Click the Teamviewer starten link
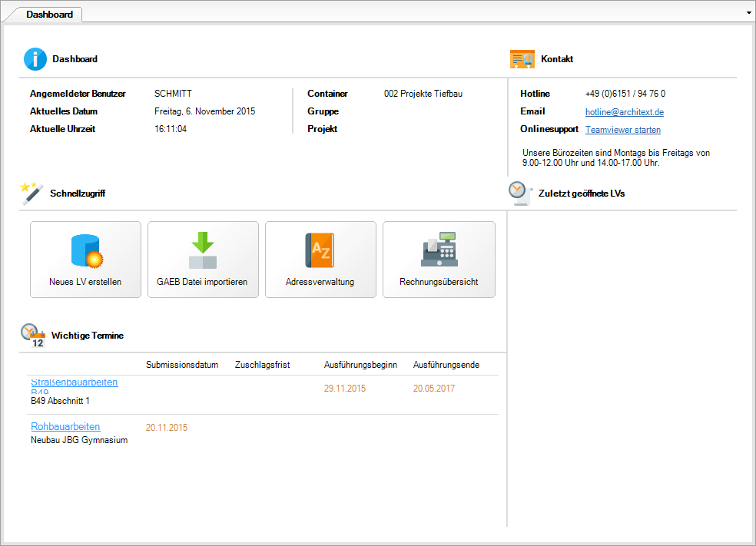Screen dimensions: 756x546 click(623, 130)
